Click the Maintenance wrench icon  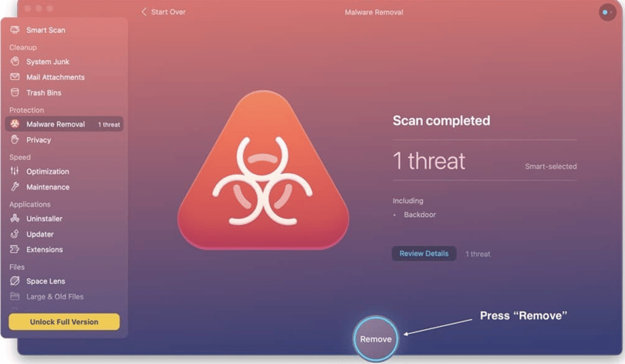pyautogui.click(x=15, y=187)
